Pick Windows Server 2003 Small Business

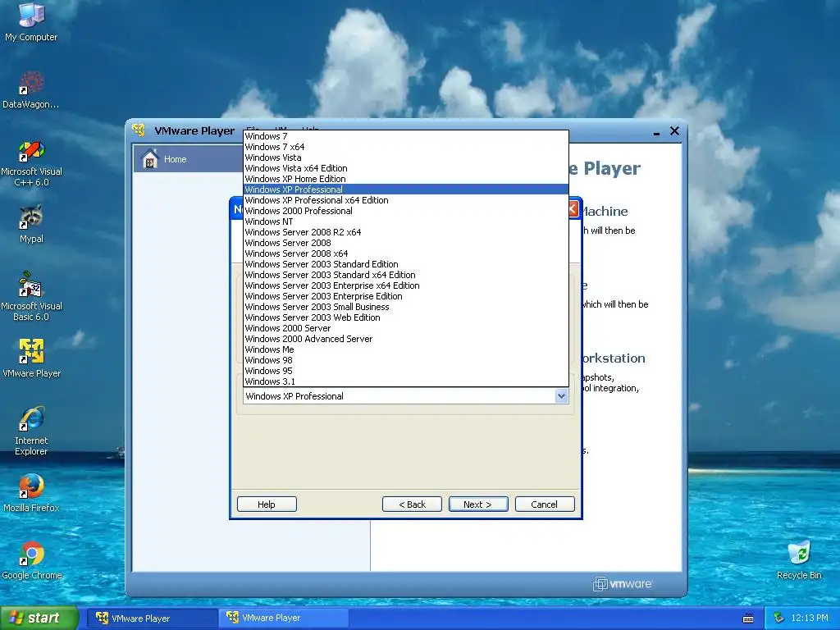[405, 307]
